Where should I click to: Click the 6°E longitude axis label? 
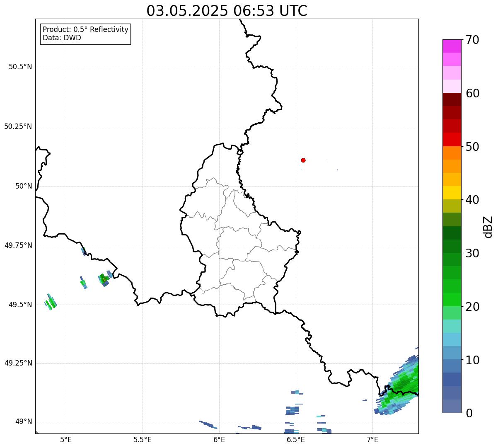point(219,439)
